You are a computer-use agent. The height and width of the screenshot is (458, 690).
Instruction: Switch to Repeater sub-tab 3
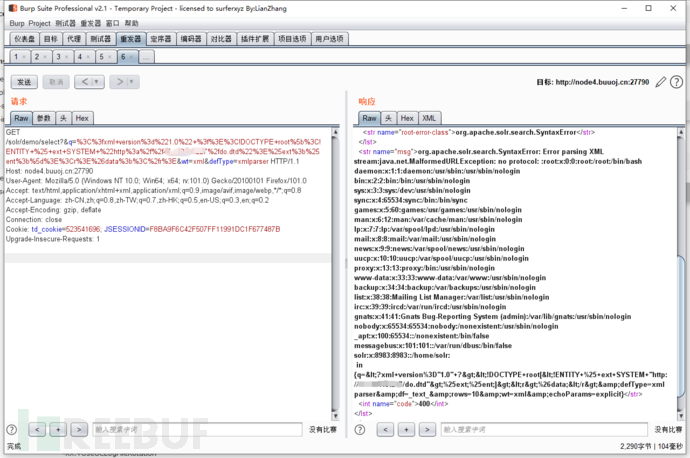click(x=62, y=57)
